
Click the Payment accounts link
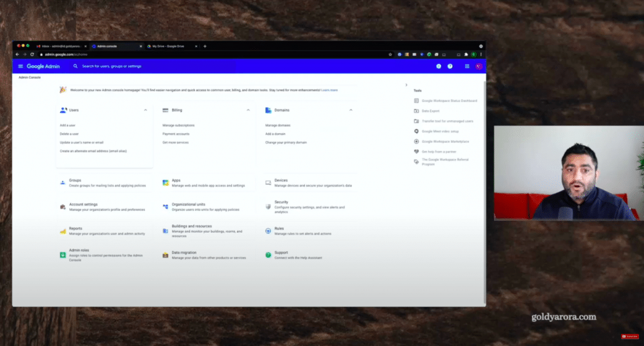[176, 134]
